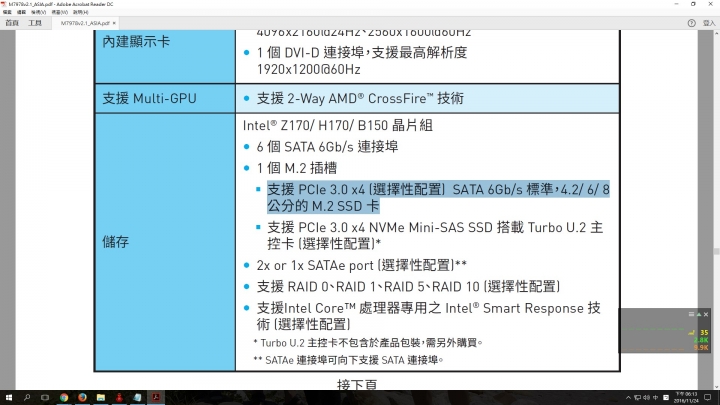Open the 工具 (Tools) tab
720x405 pixels.
point(35,22)
